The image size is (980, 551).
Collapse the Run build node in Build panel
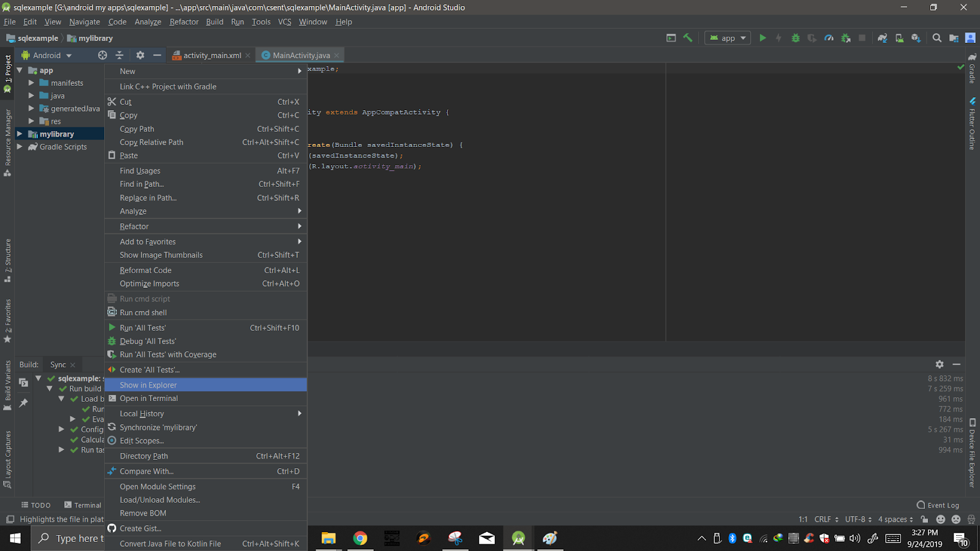click(50, 388)
